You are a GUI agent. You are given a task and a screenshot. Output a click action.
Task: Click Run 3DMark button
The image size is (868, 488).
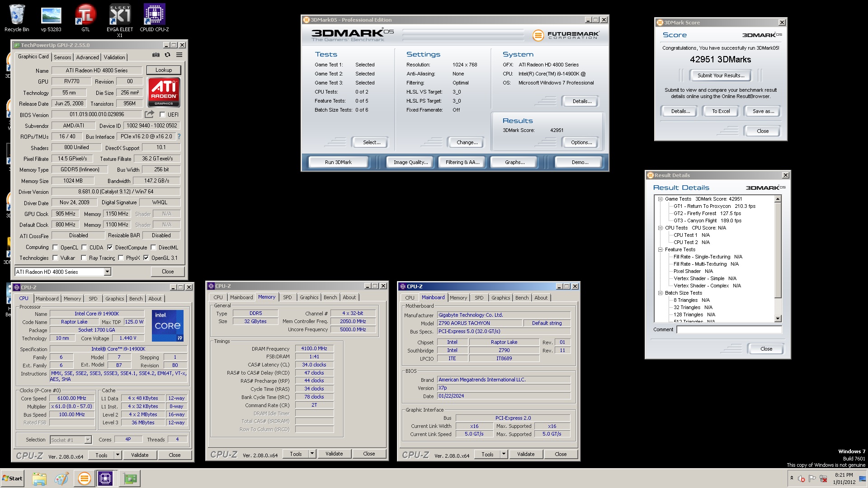coord(338,162)
